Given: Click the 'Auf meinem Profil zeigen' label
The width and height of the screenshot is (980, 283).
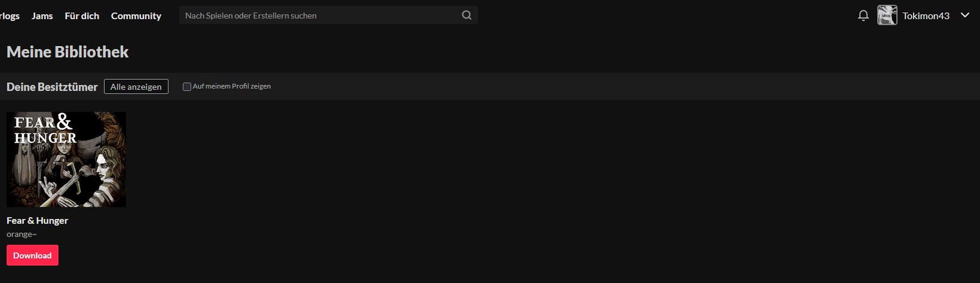Looking at the screenshot, I should (231, 87).
